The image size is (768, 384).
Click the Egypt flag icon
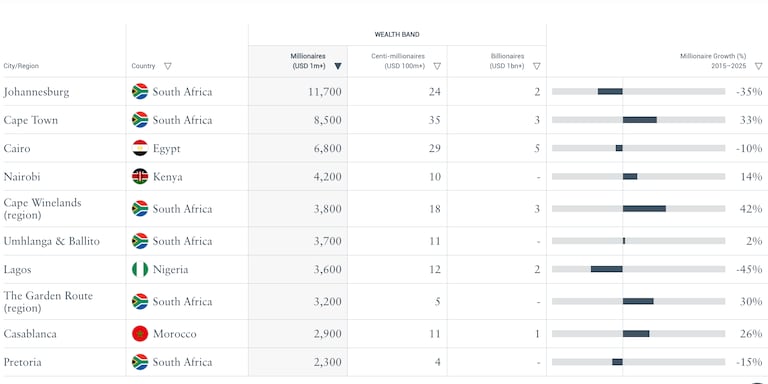140,148
